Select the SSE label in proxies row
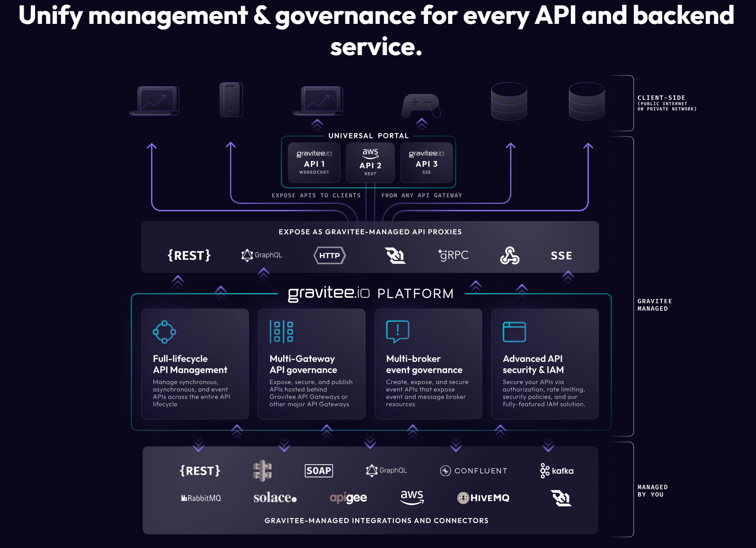The width and height of the screenshot is (756, 548). 561,256
